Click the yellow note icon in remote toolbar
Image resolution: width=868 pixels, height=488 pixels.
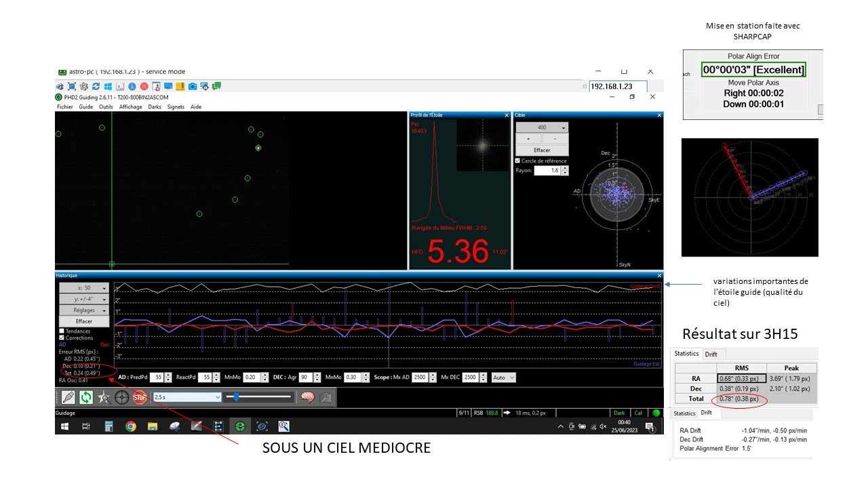click(180, 86)
